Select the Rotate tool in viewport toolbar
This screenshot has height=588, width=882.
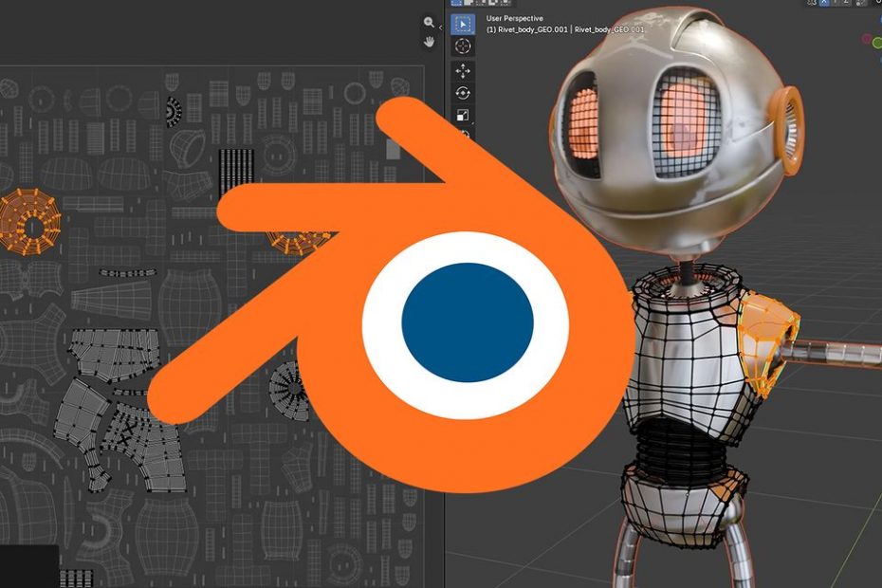tap(463, 93)
